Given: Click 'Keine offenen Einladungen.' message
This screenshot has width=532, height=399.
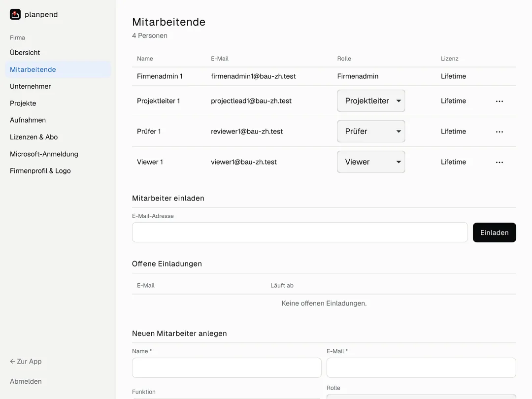Looking at the screenshot, I should (x=324, y=303).
